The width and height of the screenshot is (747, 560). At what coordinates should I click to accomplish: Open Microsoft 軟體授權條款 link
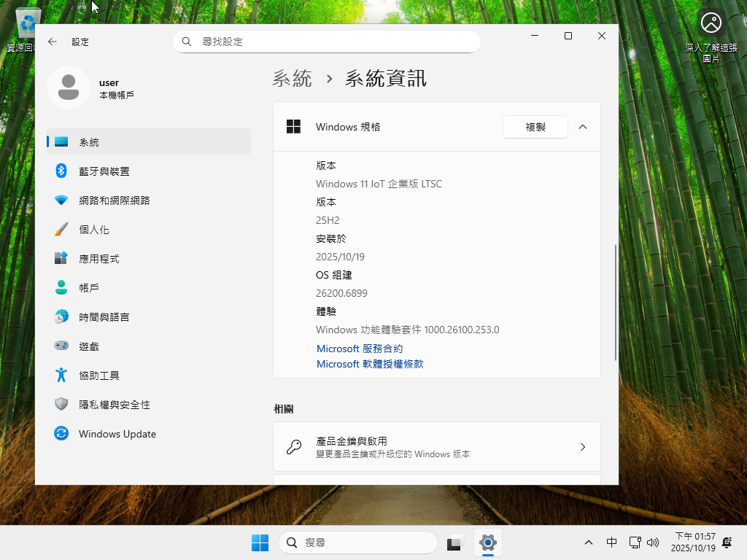[370, 364]
